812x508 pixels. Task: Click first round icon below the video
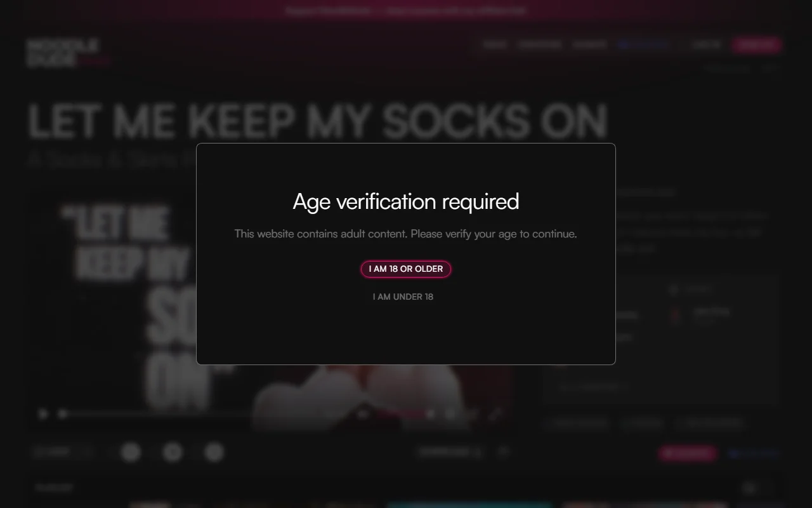(131, 452)
